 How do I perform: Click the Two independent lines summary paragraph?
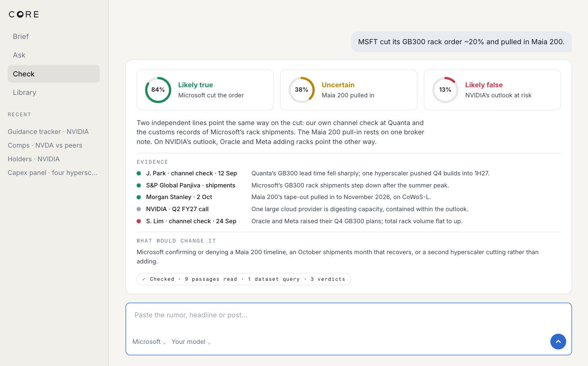pyautogui.click(x=280, y=132)
